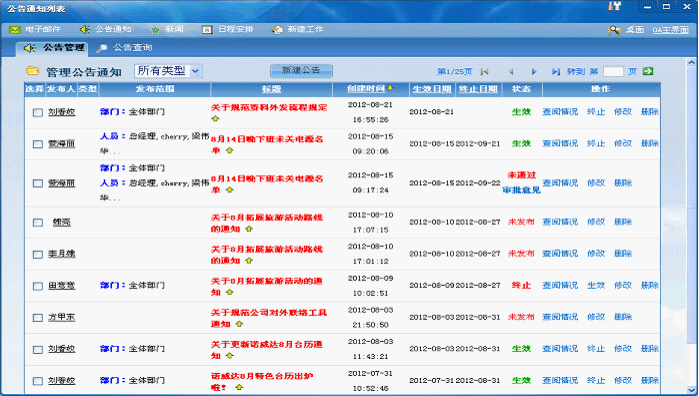Click 查阅情况 in row created 21:50:50

[x=560, y=317]
